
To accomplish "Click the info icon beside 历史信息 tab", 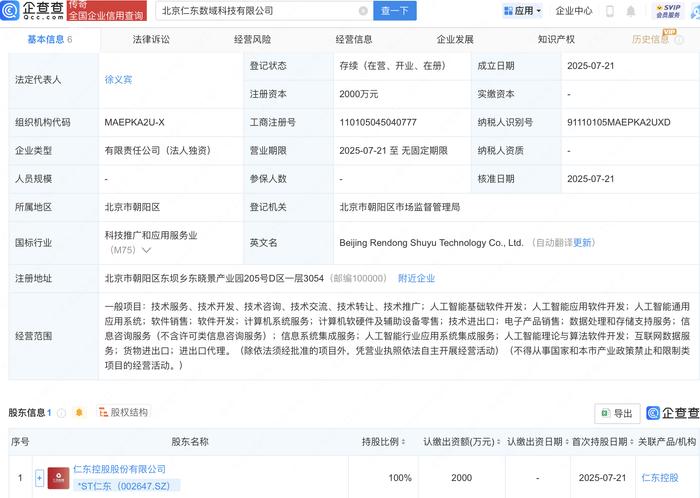I will tap(679, 40).
